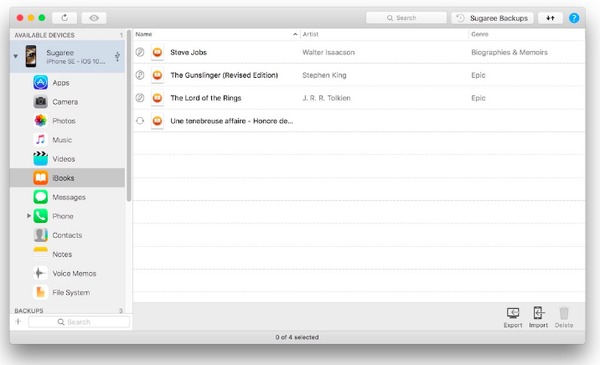This screenshot has width=600, height=365.
Task: Click artist J. R. R. Tolkien
Action: (x=326, y=98)
